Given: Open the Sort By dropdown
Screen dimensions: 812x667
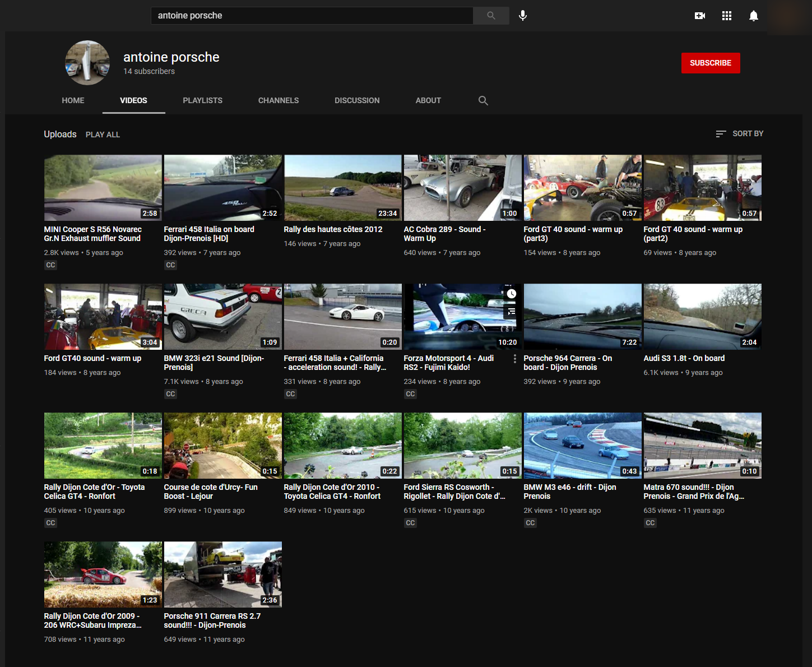Looking at the screenshot, I should click(740, 133).
